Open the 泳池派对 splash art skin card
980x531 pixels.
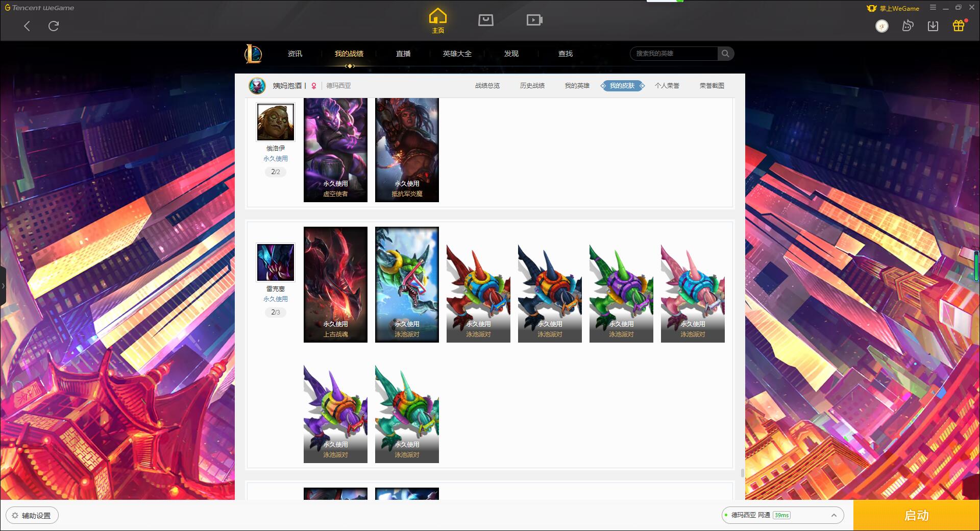pyautogui.click(x=407, y=284)
